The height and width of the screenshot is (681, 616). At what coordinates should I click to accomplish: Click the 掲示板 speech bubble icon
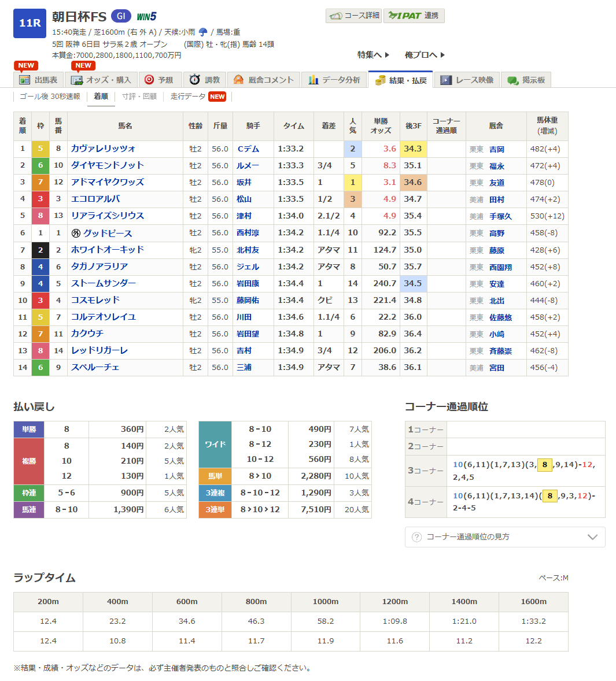click(512, 80)
